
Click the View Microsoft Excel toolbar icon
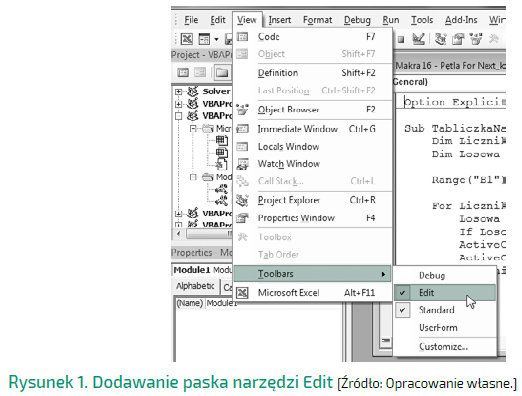click(187, 39)
